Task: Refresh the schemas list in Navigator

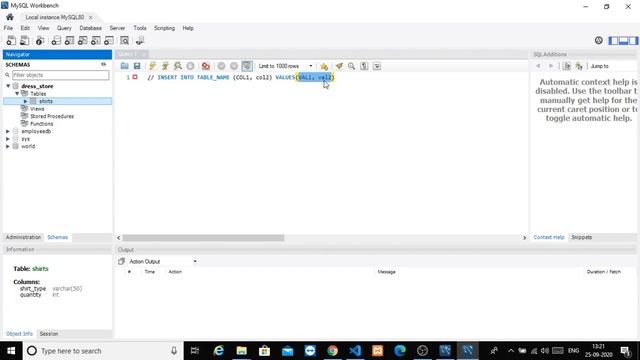Action: click(104, 64)
